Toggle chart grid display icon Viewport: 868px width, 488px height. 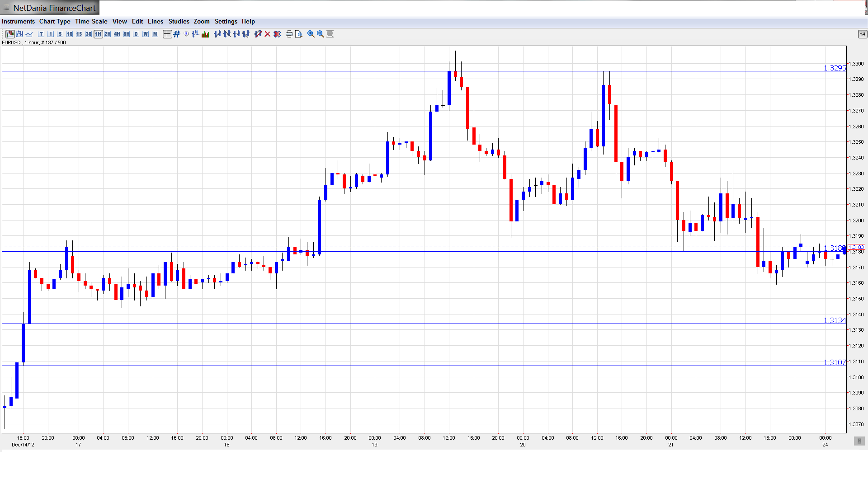[177, 34]
